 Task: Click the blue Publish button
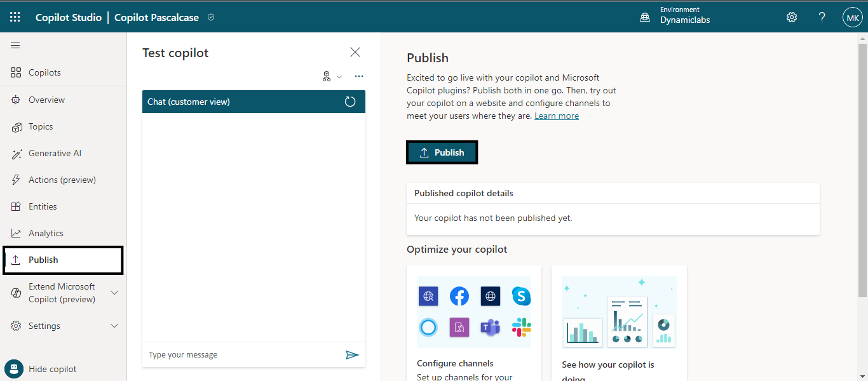(x=442, y=152)
